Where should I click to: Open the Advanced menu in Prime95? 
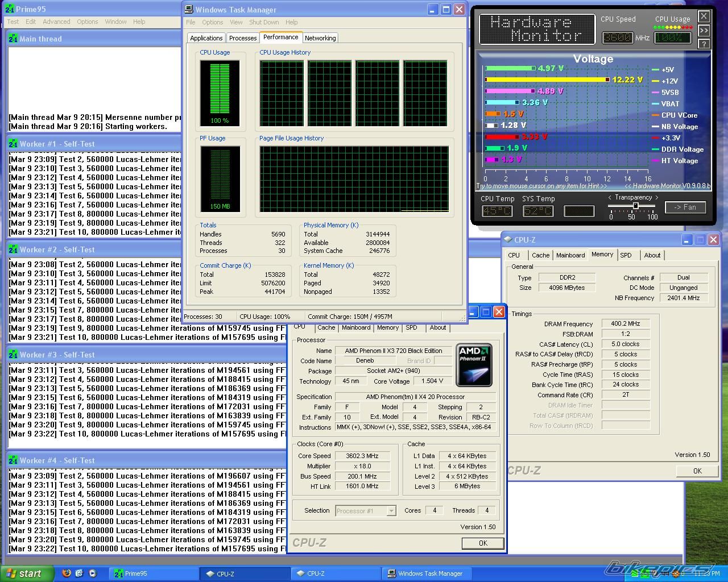pos(56,22)
